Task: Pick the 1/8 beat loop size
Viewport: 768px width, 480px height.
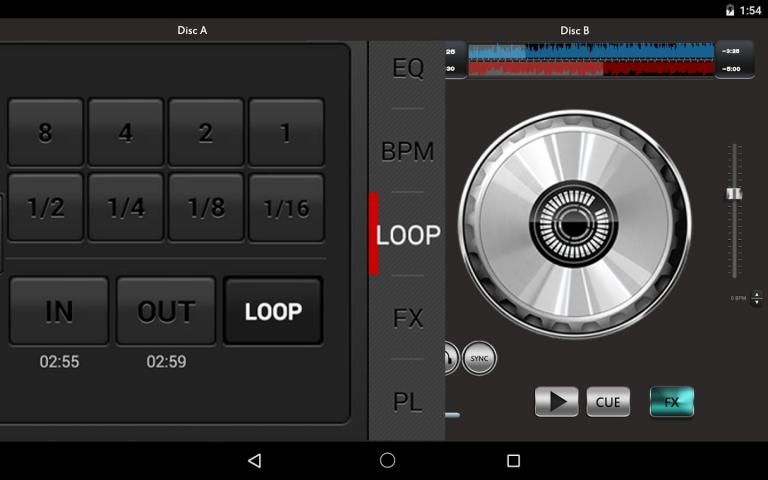Action: 206,208
